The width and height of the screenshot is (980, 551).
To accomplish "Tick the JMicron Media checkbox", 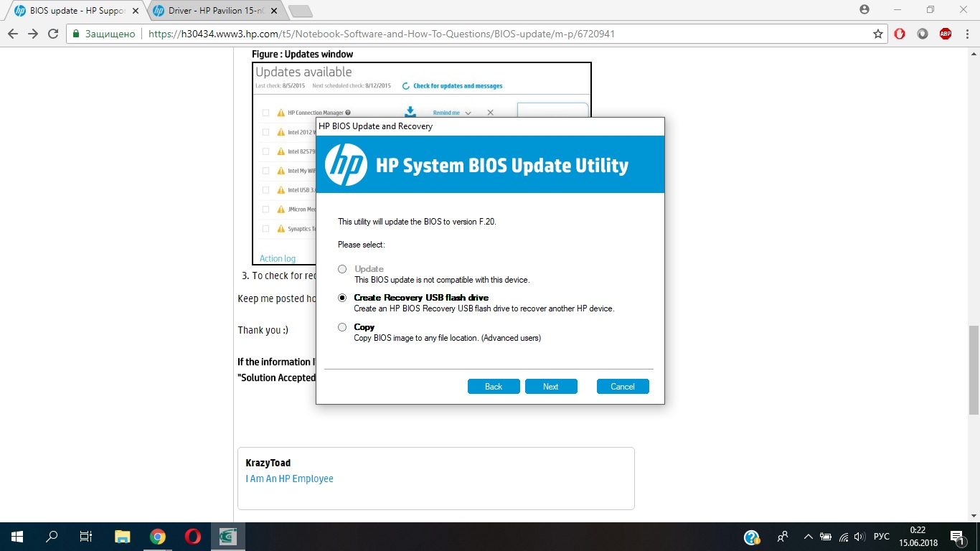I will click(x=265, y=209).
